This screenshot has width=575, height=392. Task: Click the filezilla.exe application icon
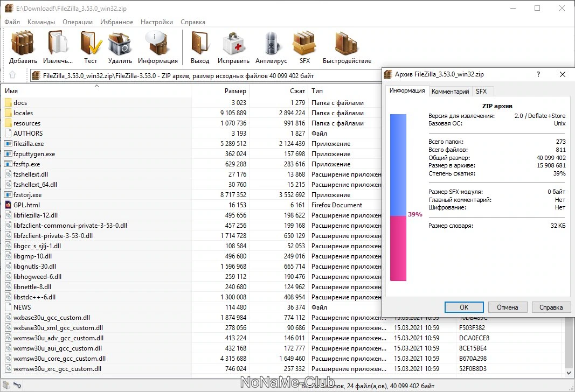pyautogui.click(x=9, y=144)
